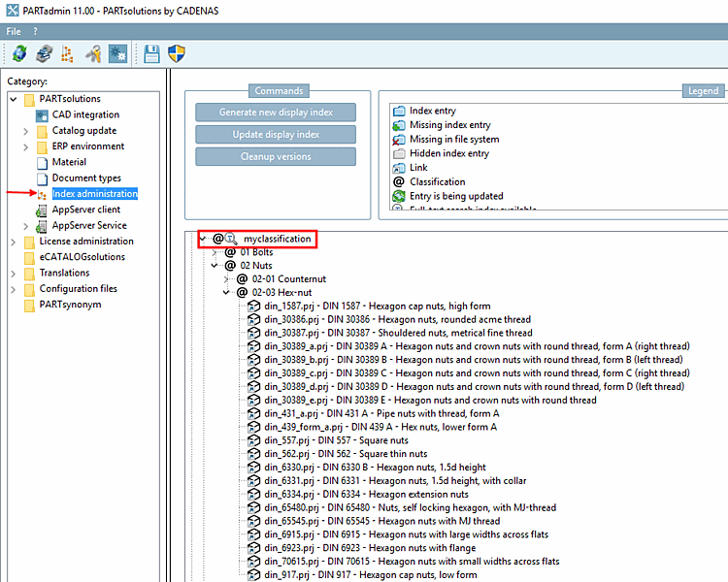This screenshot has width=728, height=582.
Task: Select din_30389_a.prj form A entry
Action: click(477, 346)
